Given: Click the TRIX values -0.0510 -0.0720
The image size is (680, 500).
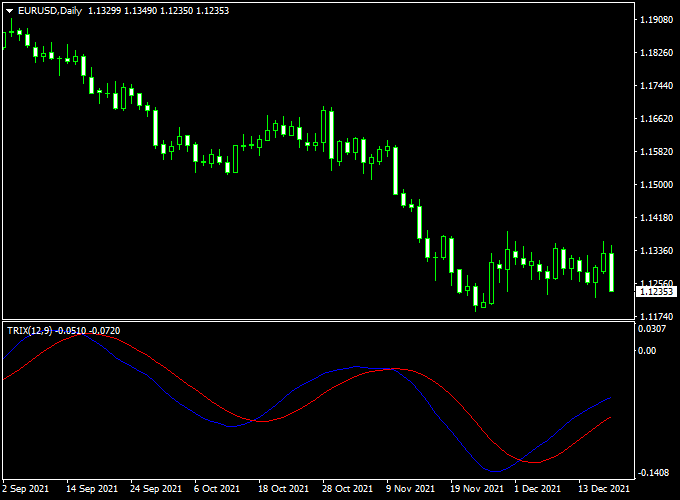Looking at the screenshot, I should tap(88, 331).
